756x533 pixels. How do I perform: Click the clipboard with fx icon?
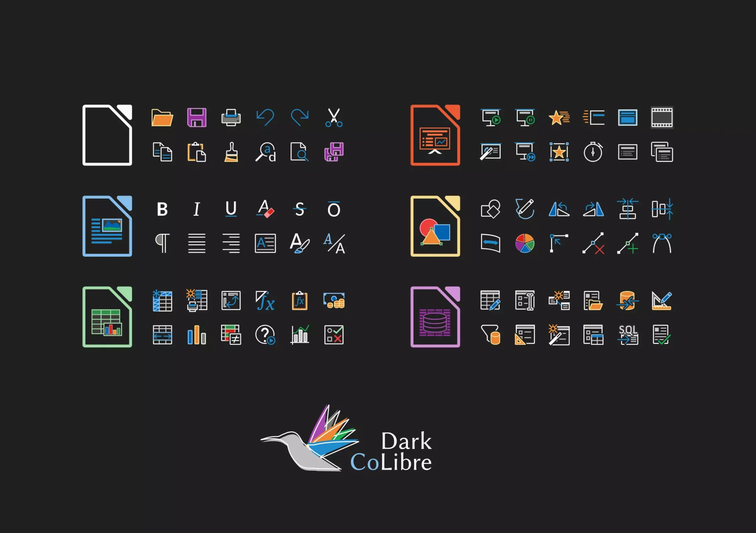pyautogui.click(x=300, y=301)
